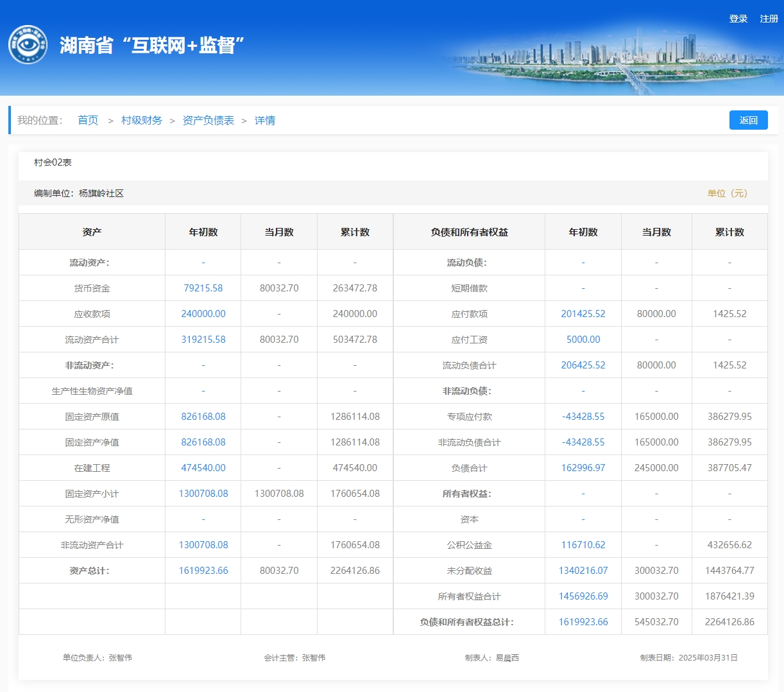Click the 村会02表 title text
The image size is (784, 692).
point(53,162)
